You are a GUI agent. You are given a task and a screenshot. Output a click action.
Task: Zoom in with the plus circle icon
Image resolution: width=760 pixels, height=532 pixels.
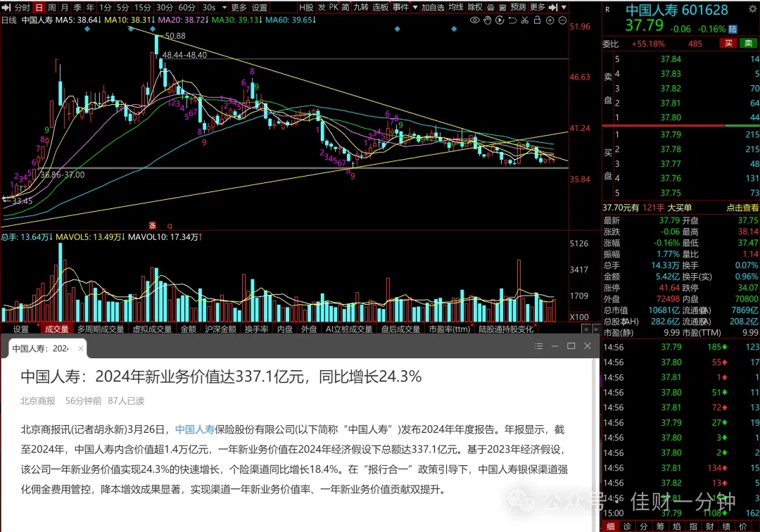point(550,20)
